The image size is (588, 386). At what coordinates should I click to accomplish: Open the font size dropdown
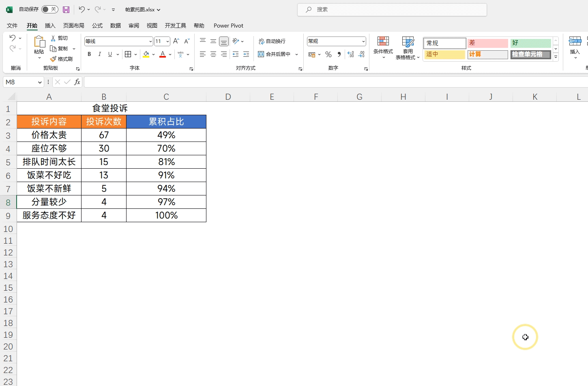point(167,41)
